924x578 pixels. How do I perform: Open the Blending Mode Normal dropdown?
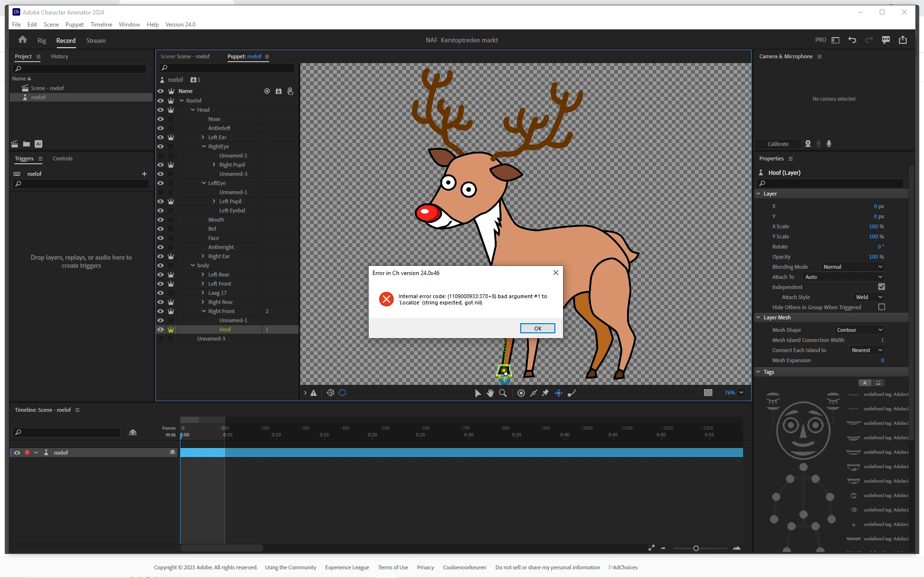click(852, 267)
